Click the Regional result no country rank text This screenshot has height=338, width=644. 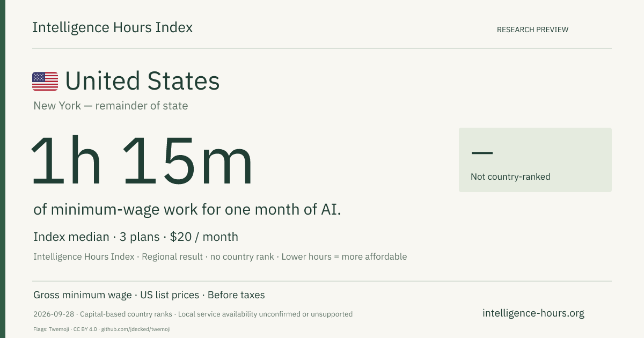pos(209,256)
